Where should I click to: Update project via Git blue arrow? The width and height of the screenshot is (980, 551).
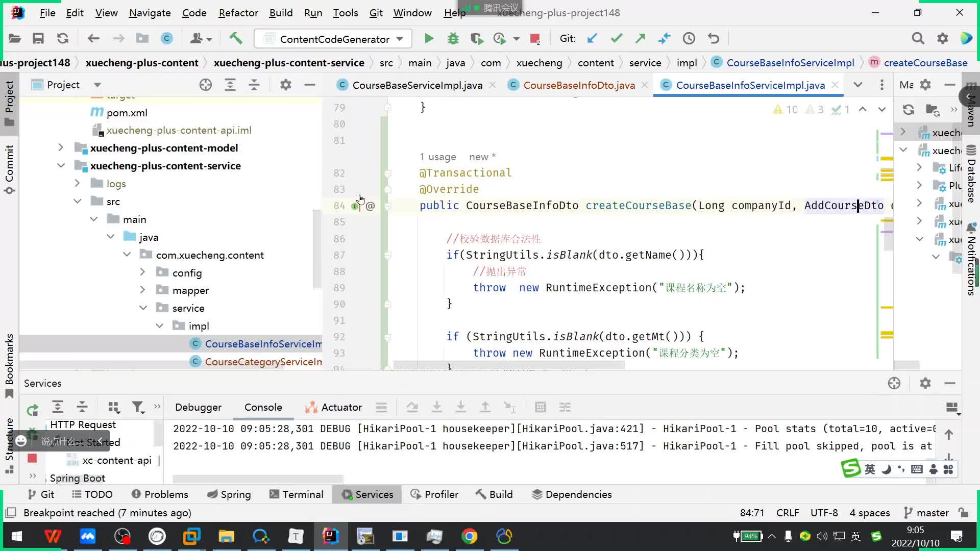pyautogui.click(x=592, y=39)
